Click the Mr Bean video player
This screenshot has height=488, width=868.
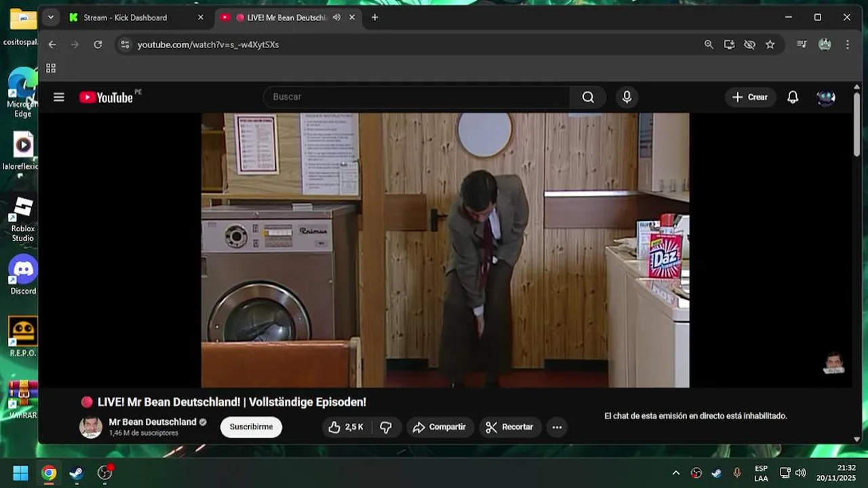pos(445,250)
